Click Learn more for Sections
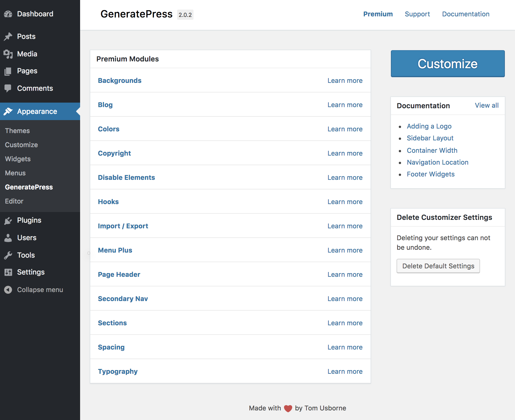This screenshot has width=515, height=420. pyautogui.click(x=345, y=323)
